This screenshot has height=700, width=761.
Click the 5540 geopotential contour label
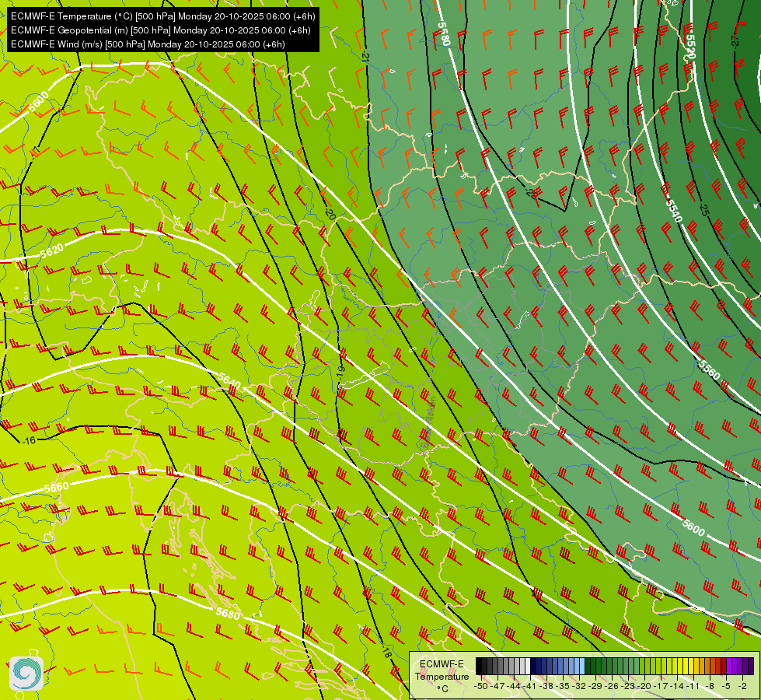tap(674, 211)
